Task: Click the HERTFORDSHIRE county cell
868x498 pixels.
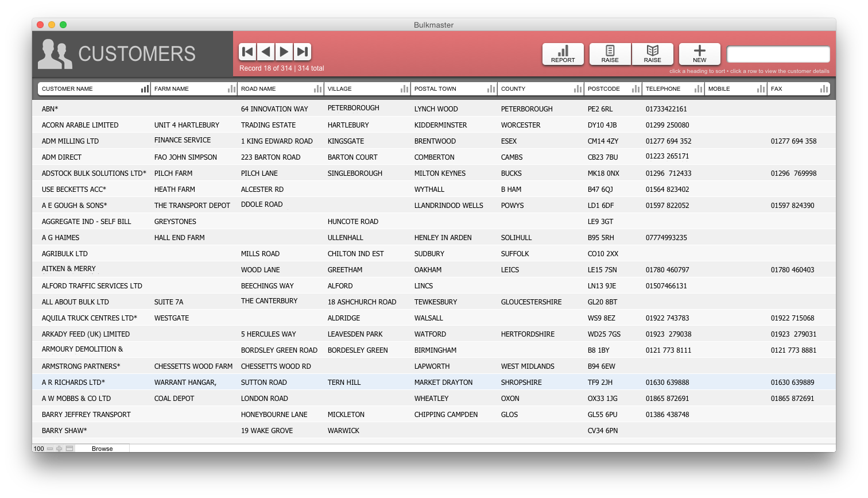Action: pos(528,334)
